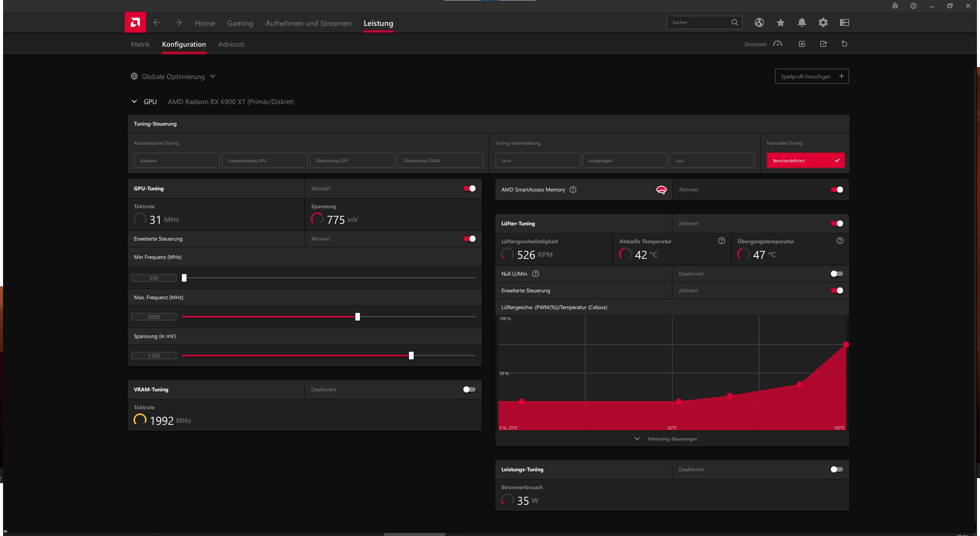Select the Übertaktung GPU preset
This screenshot has width=980, height=536.
pos(352,161)
